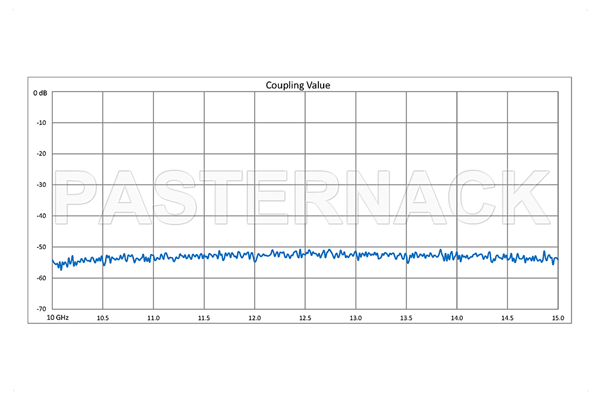Click the -60 y-axis label
Image resolution: width=600 pixels, height=400 pixels.
[41, 278]
